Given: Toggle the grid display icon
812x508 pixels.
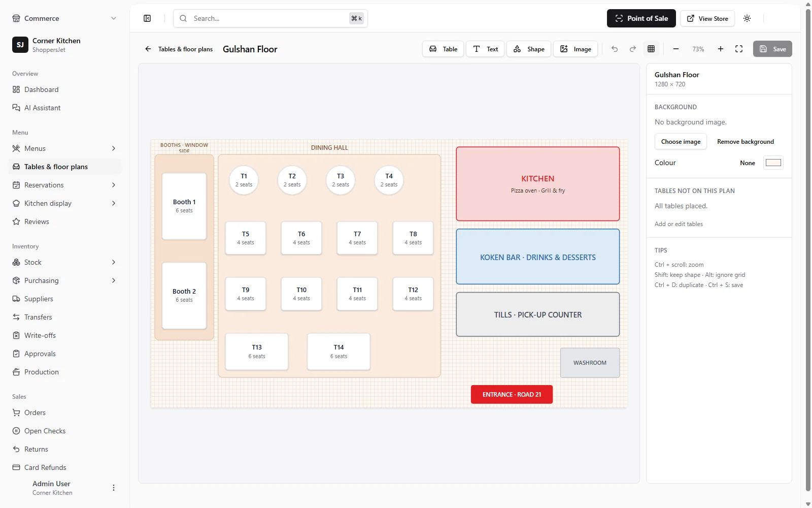Looking at the screenshot, I should (651, 49).
